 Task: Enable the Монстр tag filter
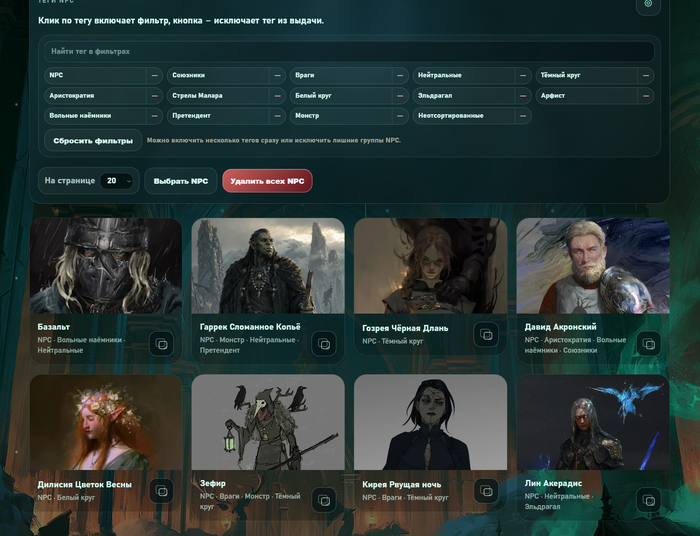341,116
